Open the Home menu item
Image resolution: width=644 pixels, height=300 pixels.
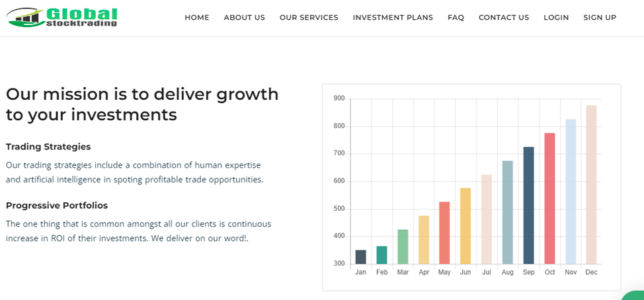click(197, 18)
